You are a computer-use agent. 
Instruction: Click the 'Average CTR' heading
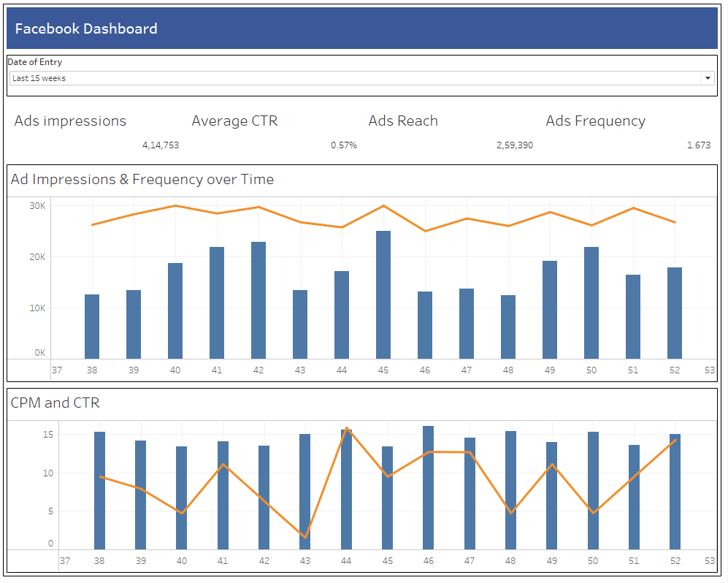coord(234,121)
